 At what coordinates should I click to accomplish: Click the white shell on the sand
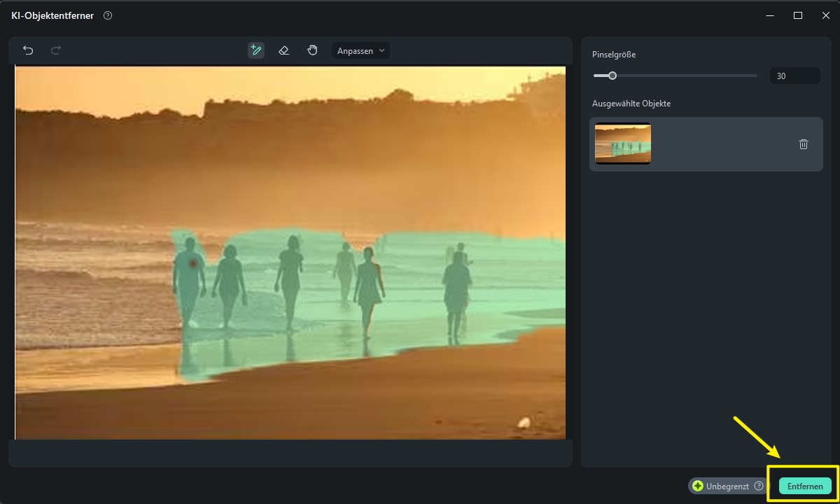pyautogui.click(x=523, y=422)
